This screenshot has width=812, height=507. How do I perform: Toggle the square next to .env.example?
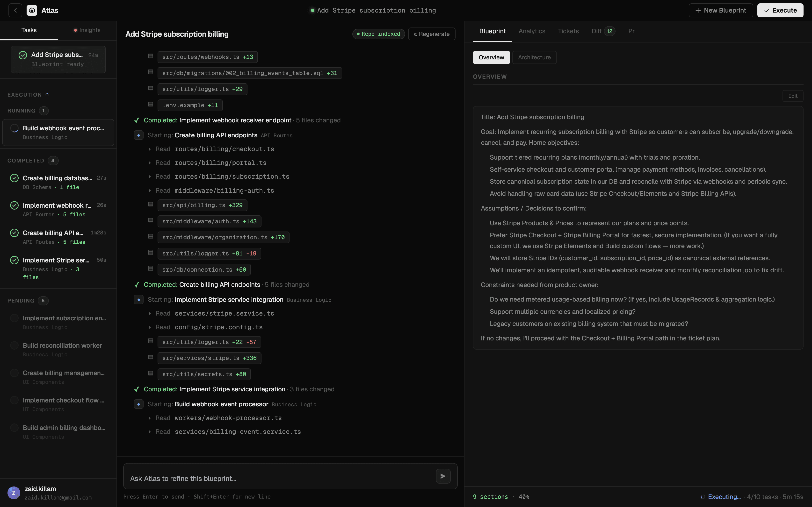(151, 105)
